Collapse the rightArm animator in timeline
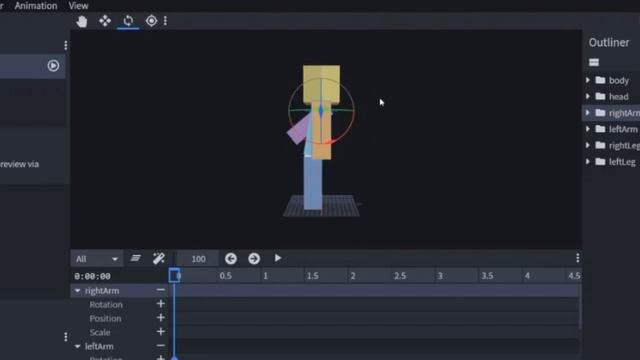Screen dimensions: 640x360 click(x=77, y=291)
